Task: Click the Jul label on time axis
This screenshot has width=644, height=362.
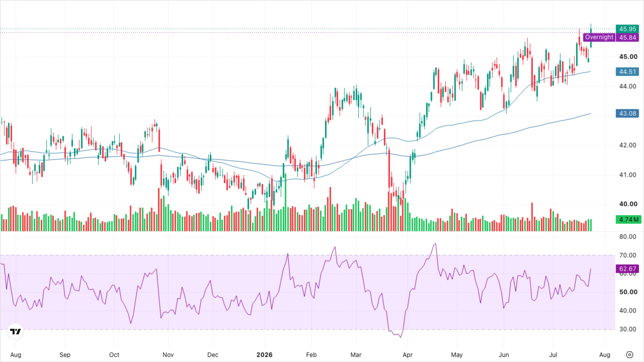Action: pyautogui.click(x=553, y=355)
